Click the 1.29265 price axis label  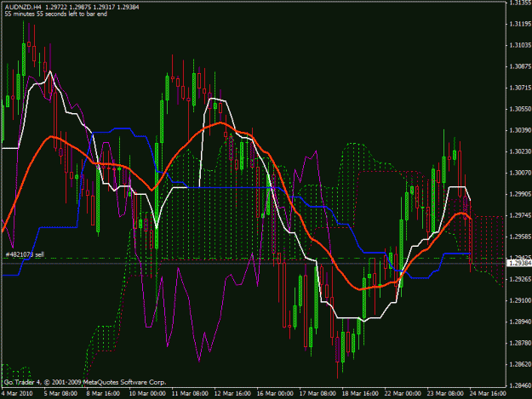click(x=519, y=279)
